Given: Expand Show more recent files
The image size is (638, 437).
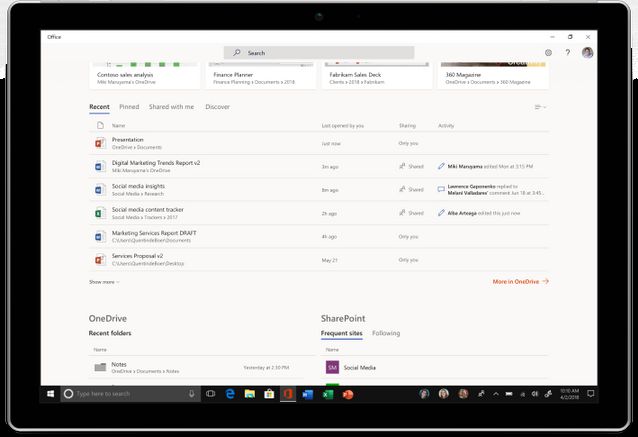Looking at the screenshot, I should [x=104, y=282].
